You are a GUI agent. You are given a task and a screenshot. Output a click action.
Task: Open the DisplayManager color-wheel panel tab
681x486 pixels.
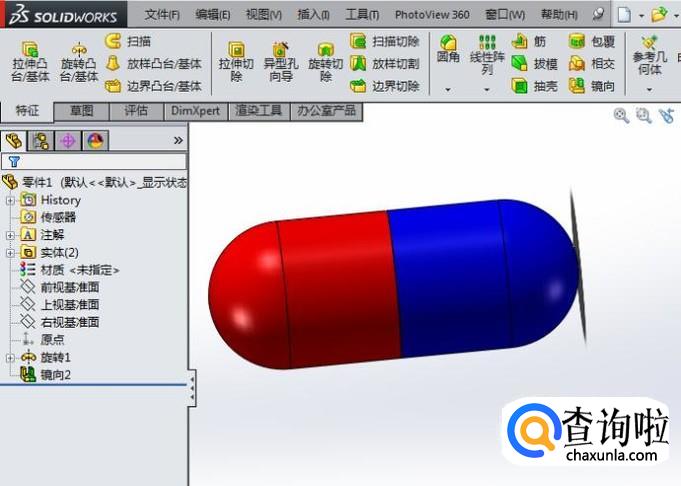tap(95, 141)
